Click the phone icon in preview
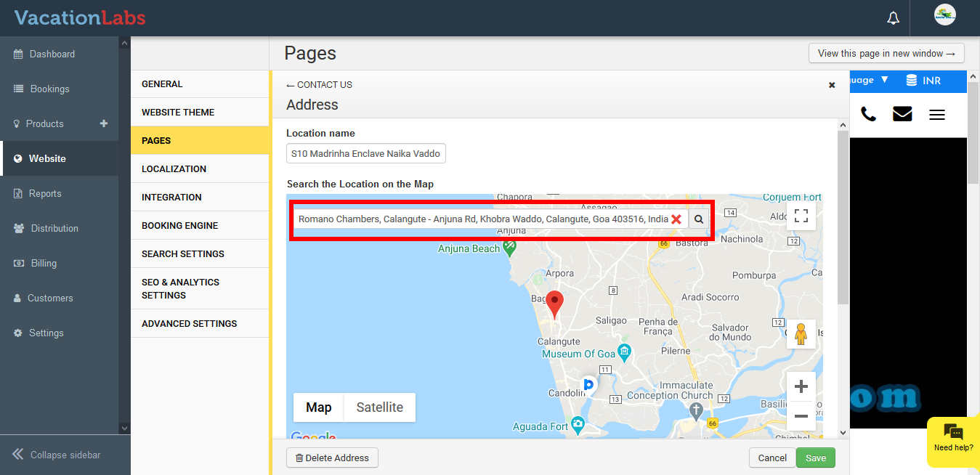This screenshot has height=475, width=980. (x=868, y=114)
